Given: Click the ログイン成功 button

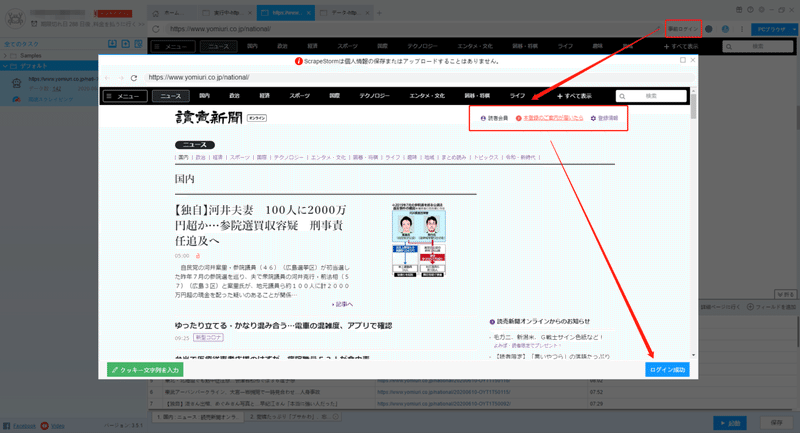Looking at the screenshot, I should pos(667,370).
